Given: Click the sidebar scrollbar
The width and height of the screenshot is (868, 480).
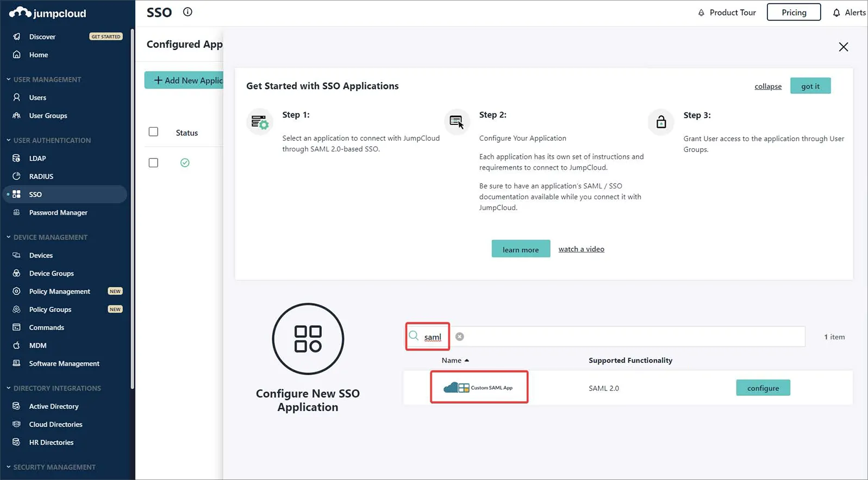Looking at the screenshot, I should click(133, 209).
